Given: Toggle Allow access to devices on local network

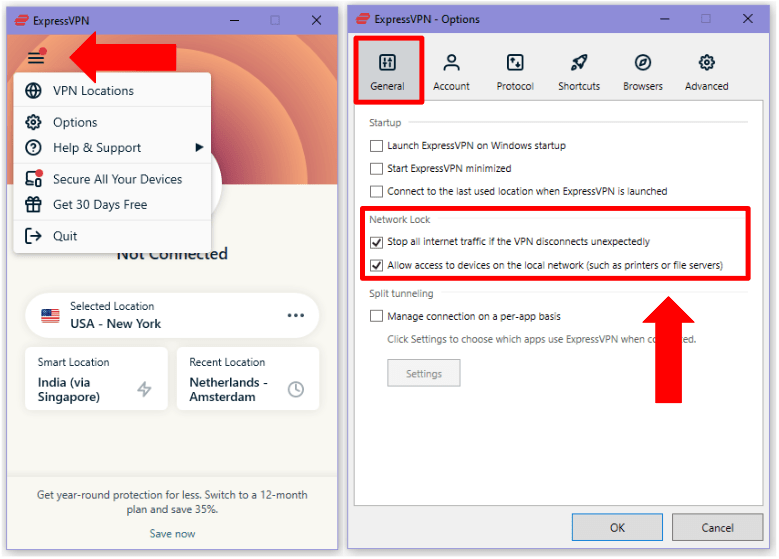Looking at the screenshot, I should pyautogui.click(x=377, y=265).
